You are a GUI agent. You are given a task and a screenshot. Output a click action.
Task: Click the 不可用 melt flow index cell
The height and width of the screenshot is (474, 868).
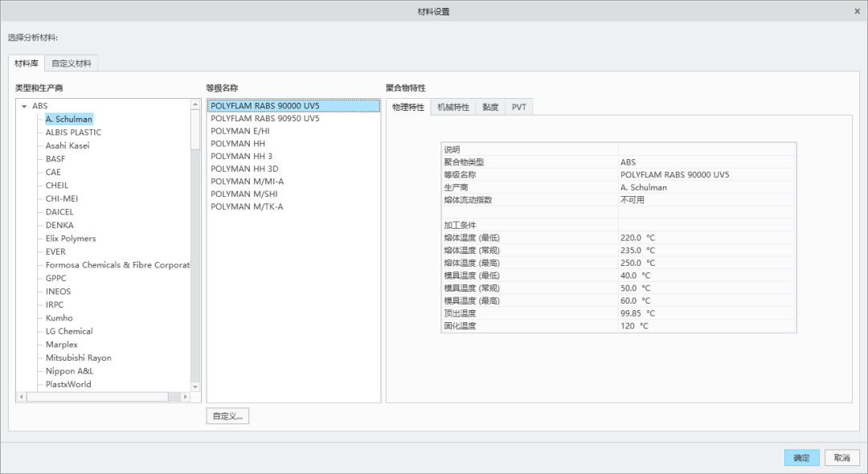pyautogui.click(x=706, y=200)
